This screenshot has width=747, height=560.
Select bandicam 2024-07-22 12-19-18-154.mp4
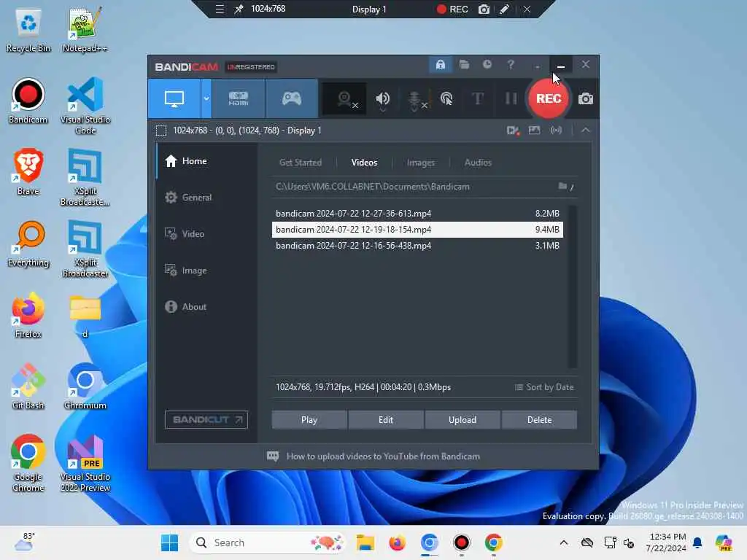[417, 230]
